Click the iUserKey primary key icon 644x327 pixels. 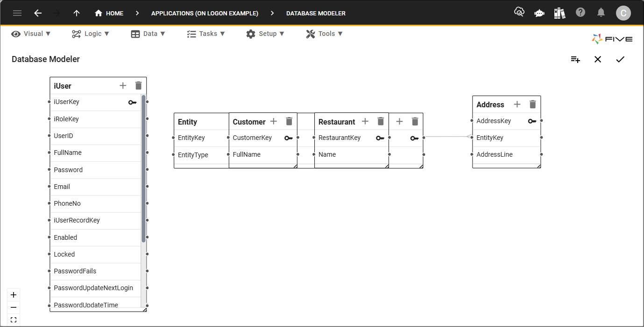pos(133,102)
